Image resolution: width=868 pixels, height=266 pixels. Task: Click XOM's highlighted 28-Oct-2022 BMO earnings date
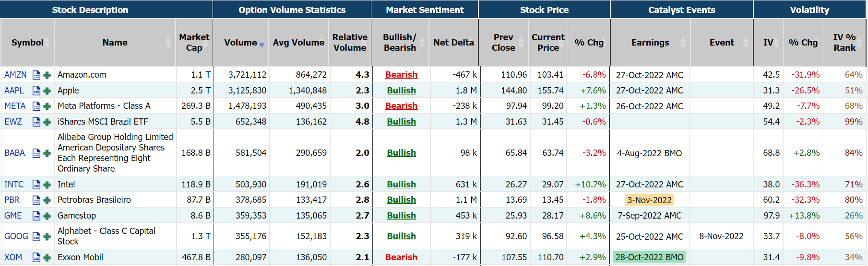click(x=649, y=257)
